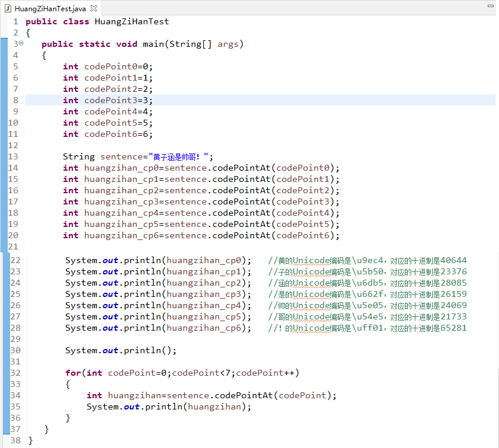Click the Java file icon on the tab

click(8, 8)
